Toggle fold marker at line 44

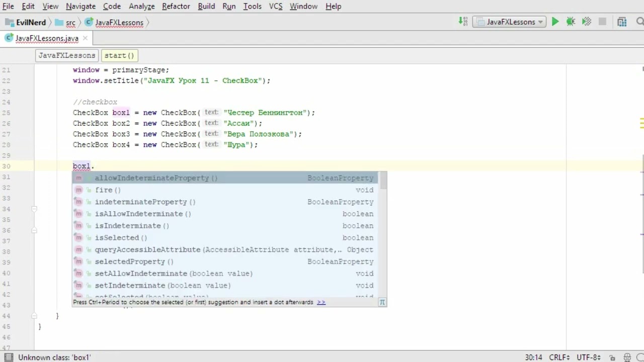[x=34, y=316]
